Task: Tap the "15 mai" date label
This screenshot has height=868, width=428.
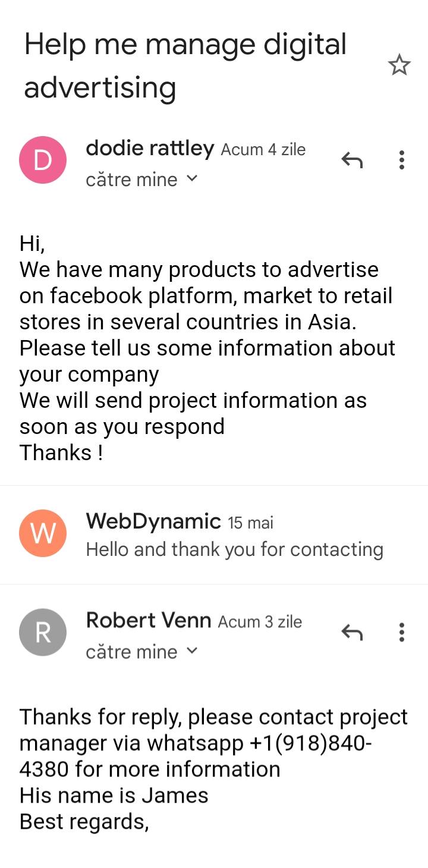Action: pos(250,523)
